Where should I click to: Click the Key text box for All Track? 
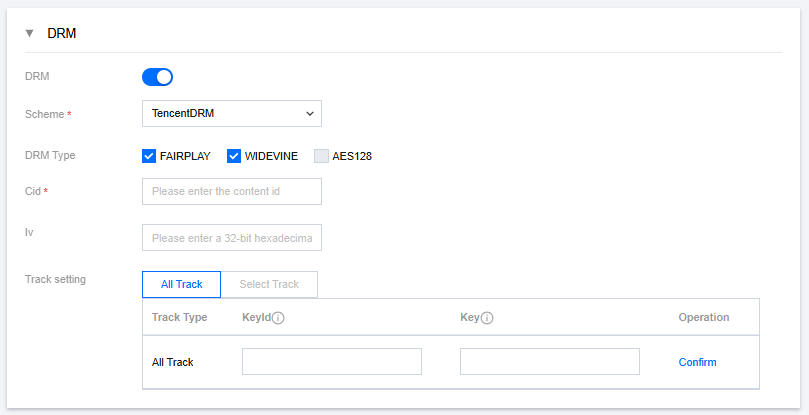[x=549, y=361]
